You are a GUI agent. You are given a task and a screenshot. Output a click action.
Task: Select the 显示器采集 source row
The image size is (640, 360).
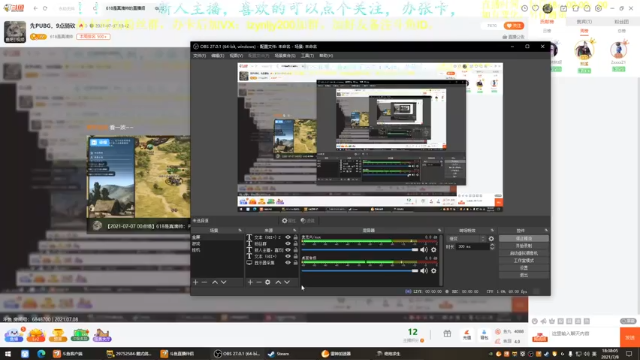271,263
